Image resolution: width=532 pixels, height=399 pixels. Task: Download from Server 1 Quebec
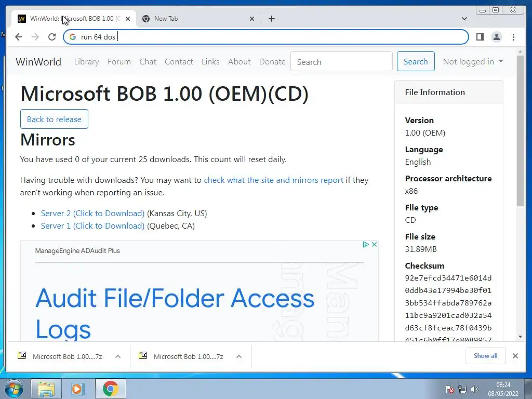pos(92,226)
